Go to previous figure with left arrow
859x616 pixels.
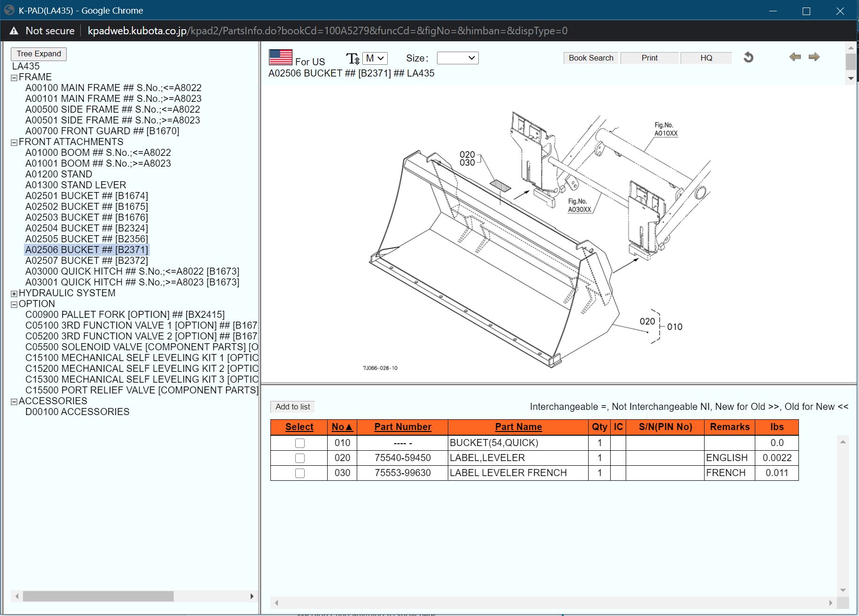tap(795, 57)
